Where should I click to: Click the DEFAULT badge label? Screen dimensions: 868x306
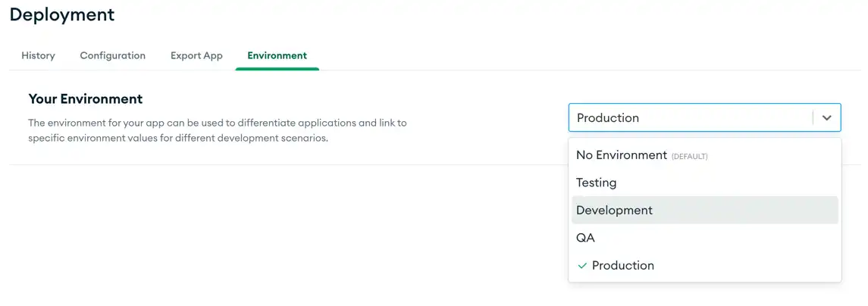click(x=689, y=156)
